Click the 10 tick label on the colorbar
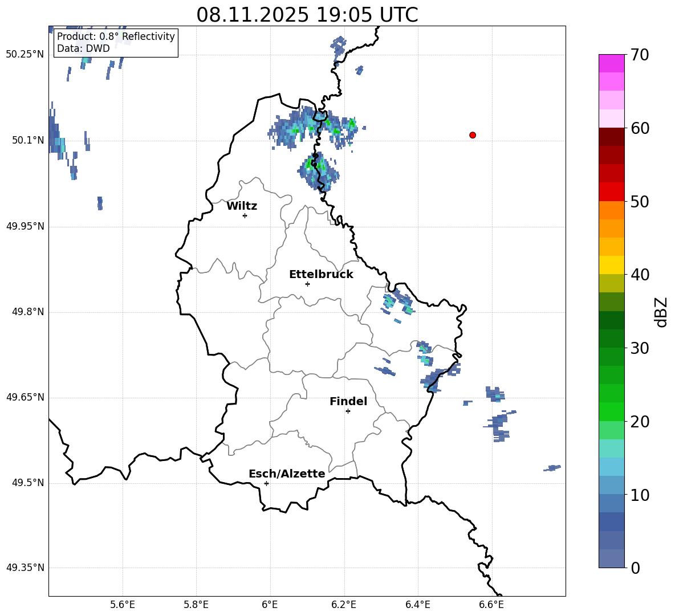Viewport: 675px width, 616px height. 640,495
